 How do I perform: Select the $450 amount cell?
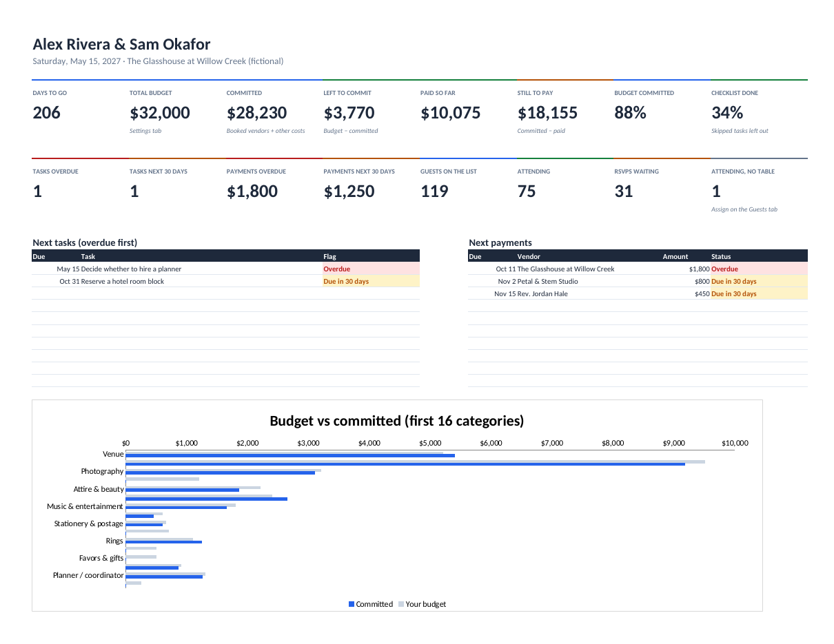pos(702,293)
